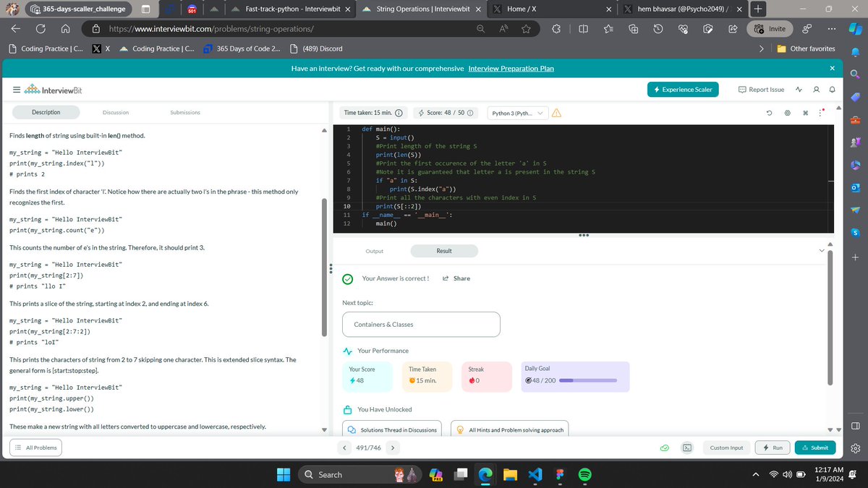Open the Python 3 language dropdown
The image size is (868, 488).
point(516,113)
